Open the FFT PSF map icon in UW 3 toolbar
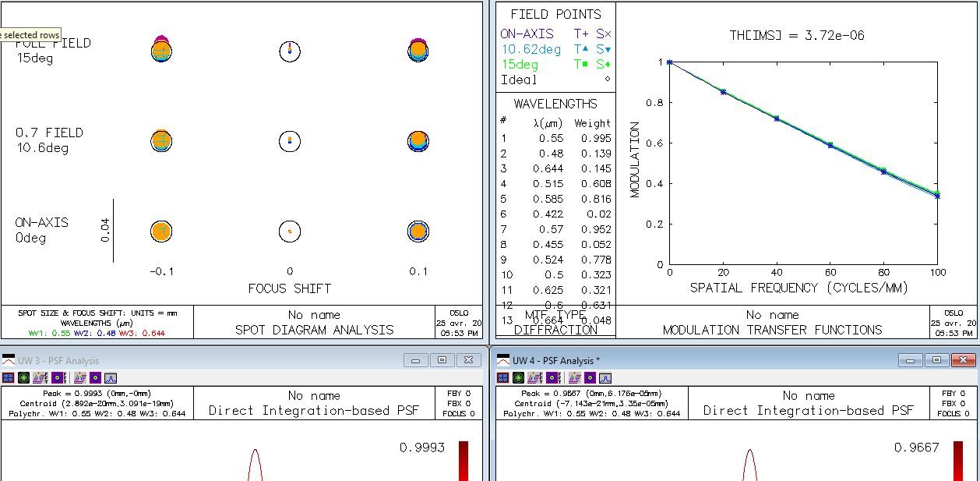The height and width of the screenshot is (481, 980). (x=59, y=378)
